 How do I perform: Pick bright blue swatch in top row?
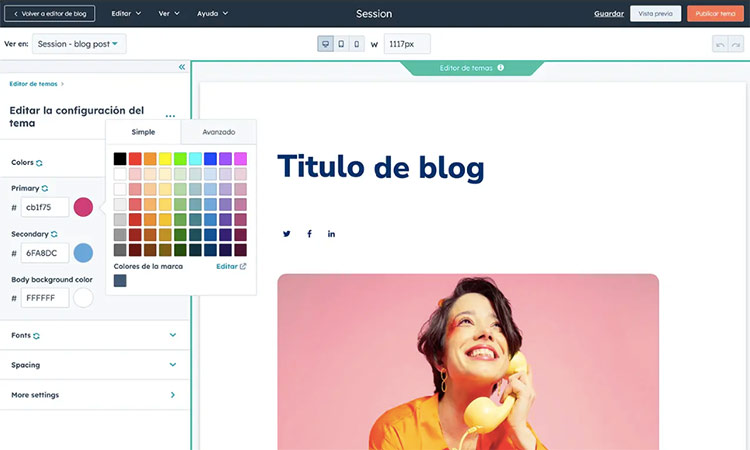pyautogui.click(x=210, y=159)
